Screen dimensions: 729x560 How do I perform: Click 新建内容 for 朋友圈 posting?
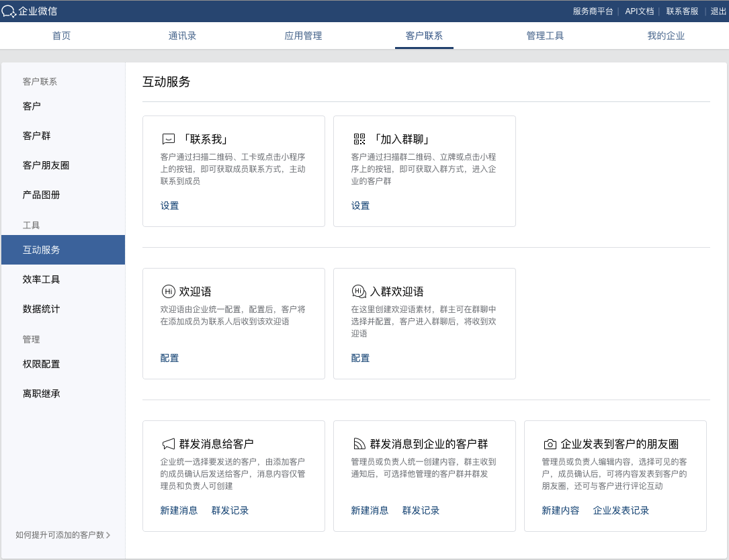[x=560, y=510]
